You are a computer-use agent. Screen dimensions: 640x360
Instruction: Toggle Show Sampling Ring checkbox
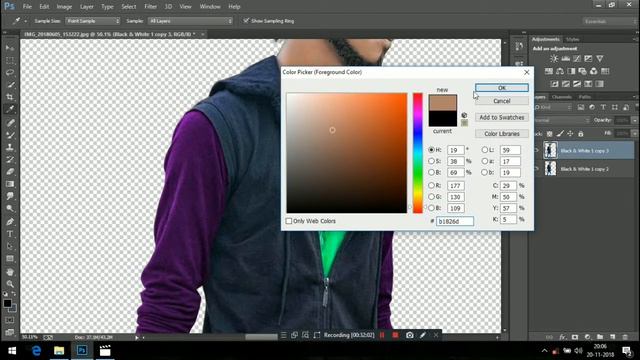click(246, 20)
